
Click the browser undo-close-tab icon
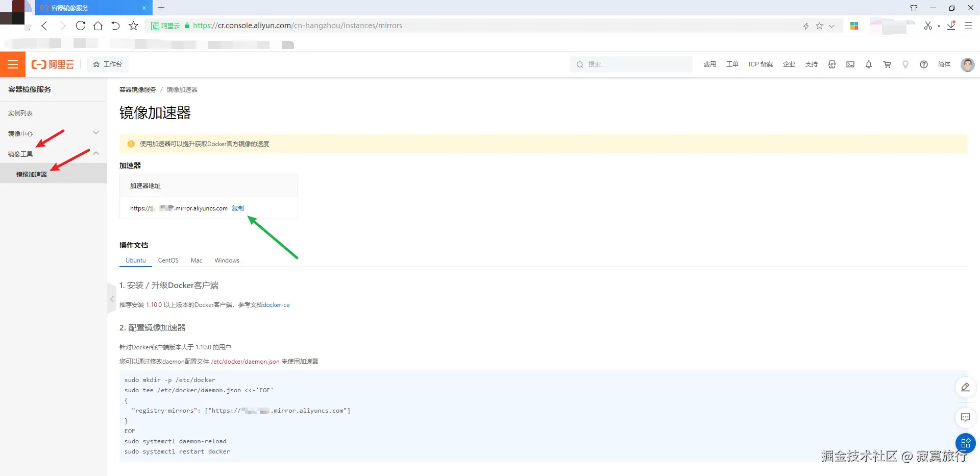(115, 26)
